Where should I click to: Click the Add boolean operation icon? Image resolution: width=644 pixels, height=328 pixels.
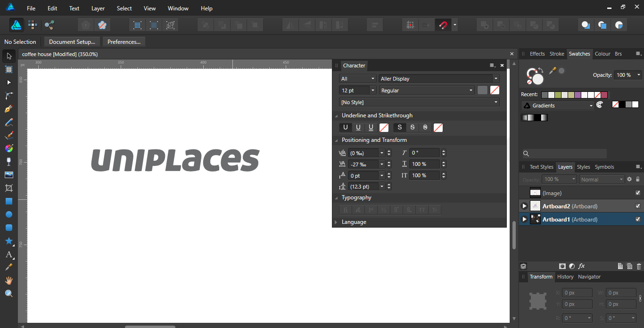click(485, 25)
